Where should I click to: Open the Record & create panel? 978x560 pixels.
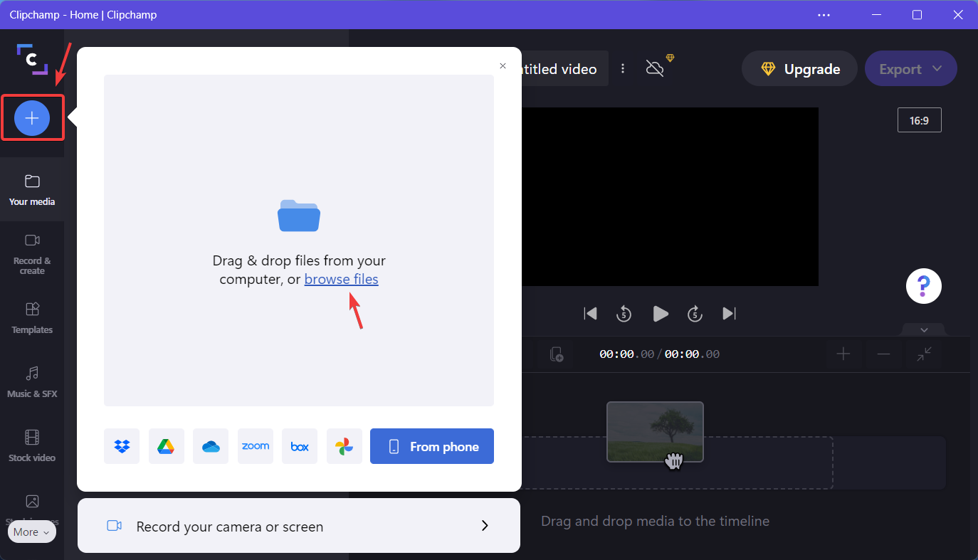31,254
